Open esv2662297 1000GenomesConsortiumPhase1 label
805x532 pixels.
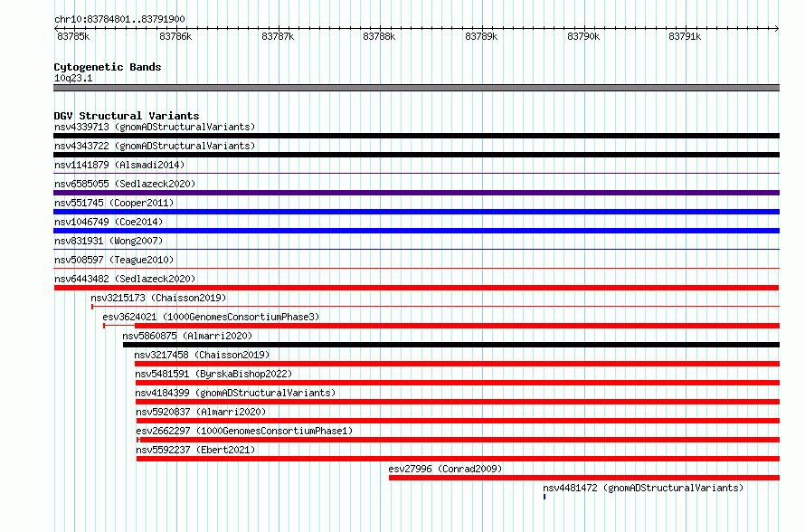tap(244, 431)
